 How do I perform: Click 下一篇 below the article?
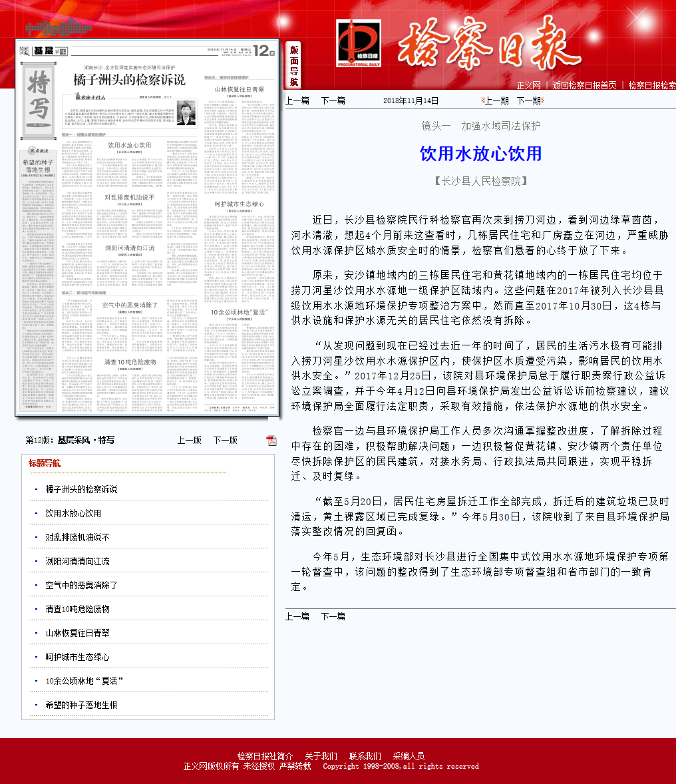coord(333,616)
